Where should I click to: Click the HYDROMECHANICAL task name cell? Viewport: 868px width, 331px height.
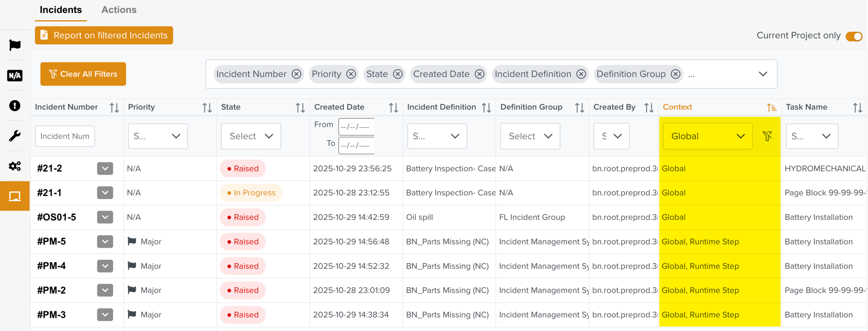tap(825, 169)
